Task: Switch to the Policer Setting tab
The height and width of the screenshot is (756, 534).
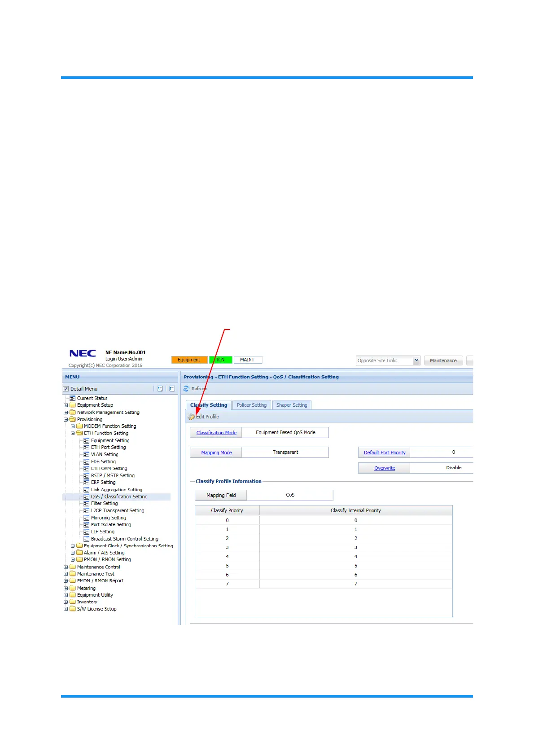Action: [252, 405]
